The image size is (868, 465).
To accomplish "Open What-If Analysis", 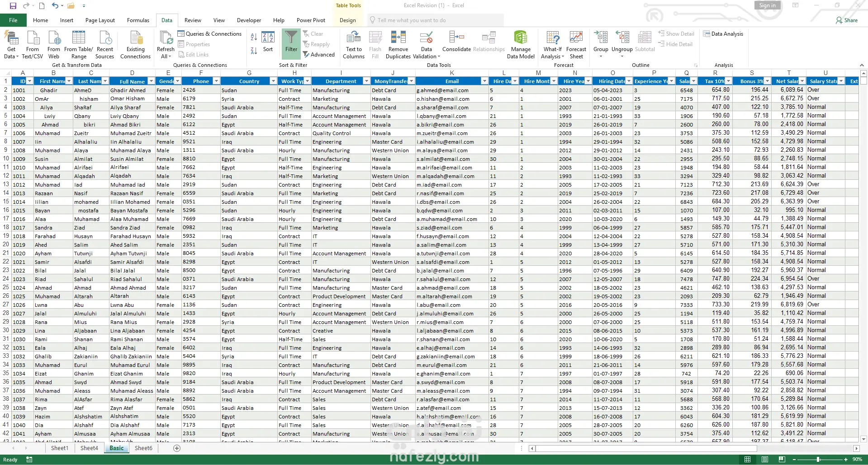I will pyautogui.click(x=553, y=44).
